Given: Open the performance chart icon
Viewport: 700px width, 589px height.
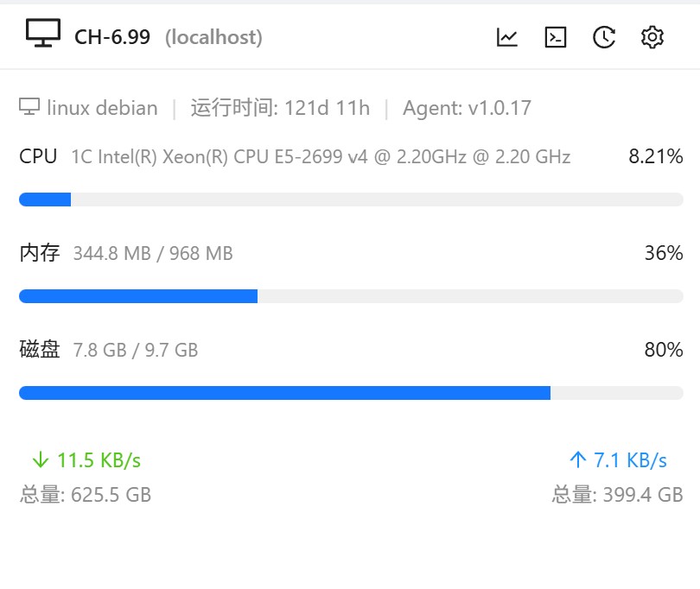Looking at the screenshot, I should point(507,37).
